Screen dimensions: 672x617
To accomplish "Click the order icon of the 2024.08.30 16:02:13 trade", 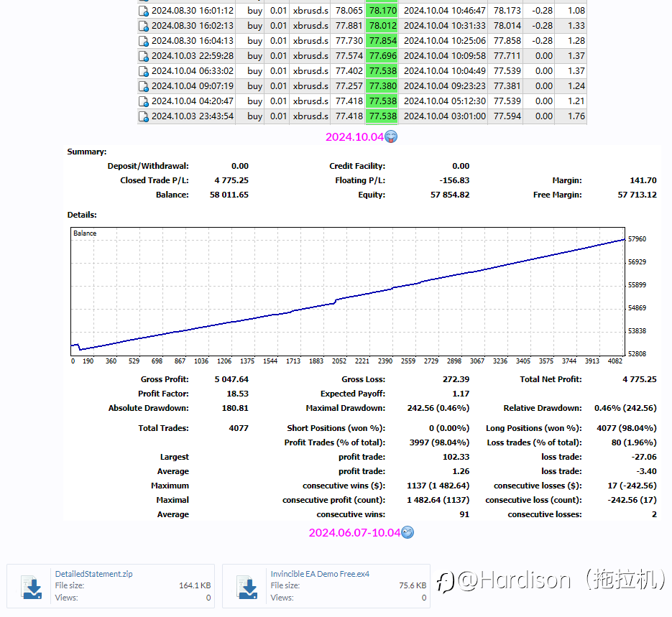I will click(x=144, y=26).
